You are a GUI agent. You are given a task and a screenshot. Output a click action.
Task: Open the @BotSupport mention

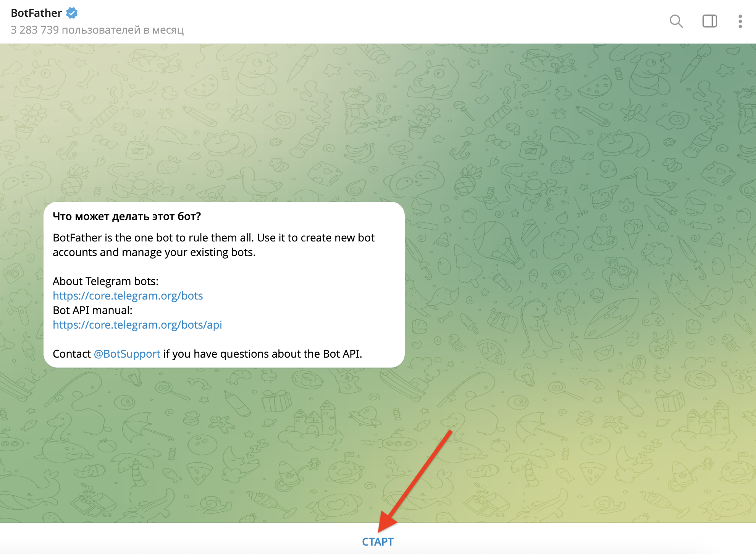pos(127,354)
